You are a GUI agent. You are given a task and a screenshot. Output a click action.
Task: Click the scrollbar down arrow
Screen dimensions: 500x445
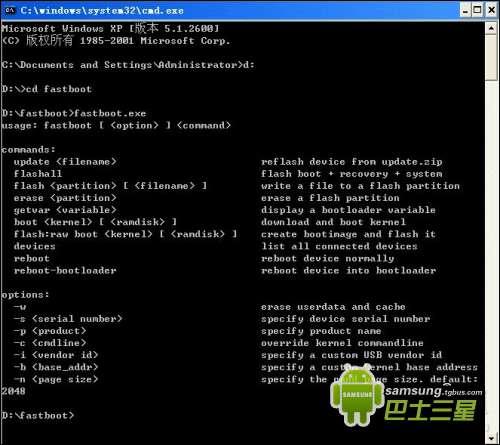[491, 438]
